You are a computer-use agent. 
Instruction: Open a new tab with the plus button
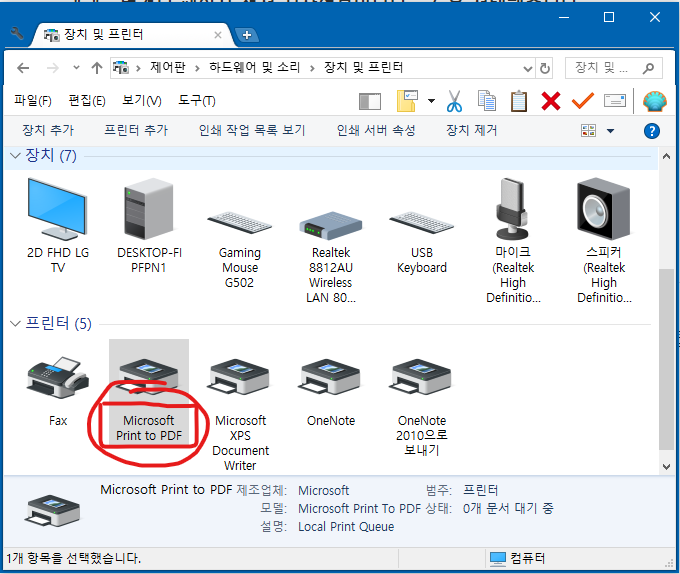pos(246,35)
